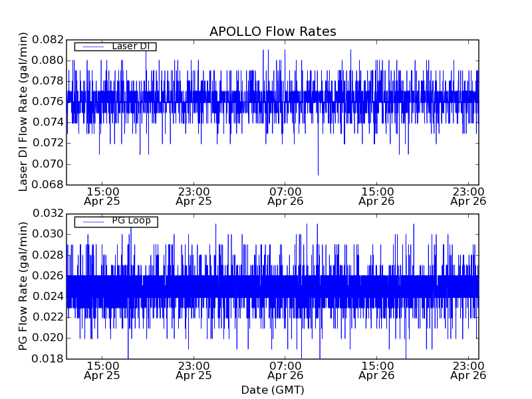Click the "Laser DI Flow Rate (gal/min)" axis label
Viewport: 532px width, 399px height.
point(23,112)
